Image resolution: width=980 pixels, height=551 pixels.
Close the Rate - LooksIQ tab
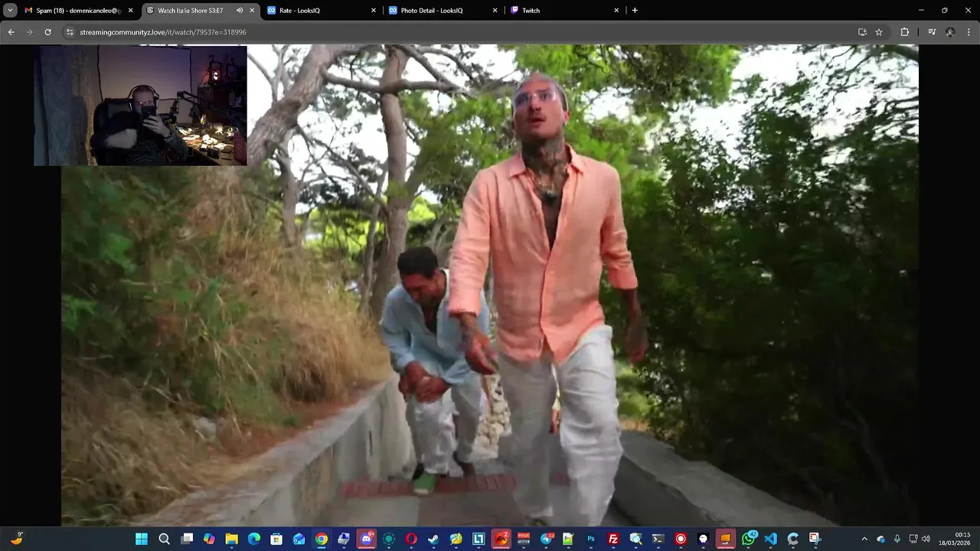(x=374, y=11)
